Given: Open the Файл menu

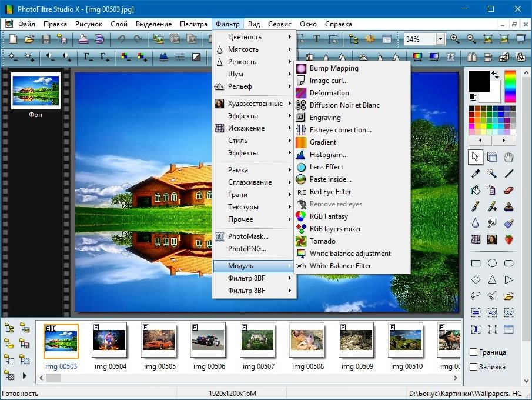Looking at the screenshot, I should [x=26, y=24].
